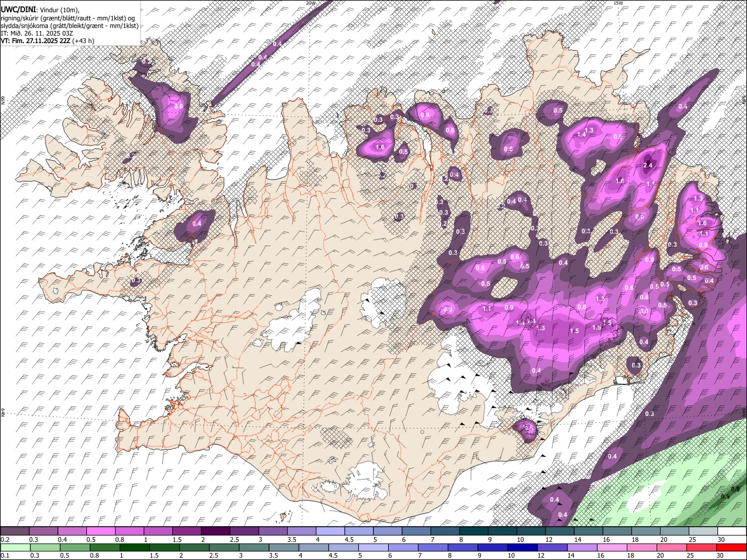Pick the upper legend swatch between 4.5 and 5
The width and height of the screenshot is (747, 560).
click(359, 531)
